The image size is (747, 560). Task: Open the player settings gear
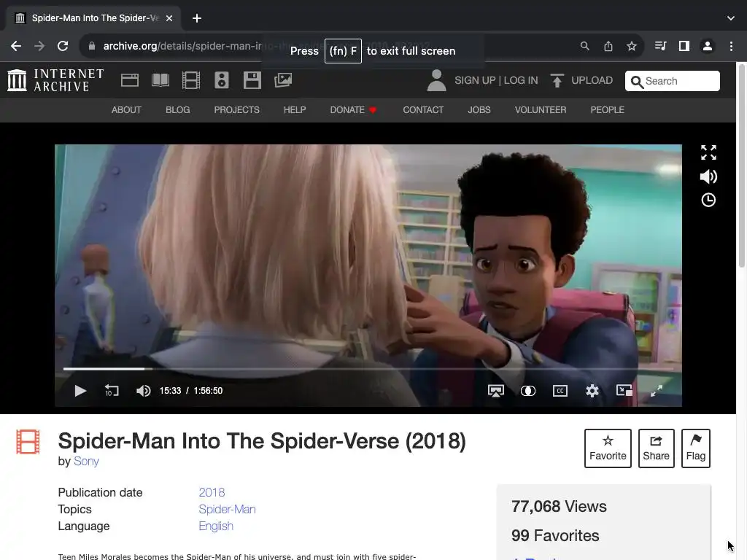[x=592, y=391]
